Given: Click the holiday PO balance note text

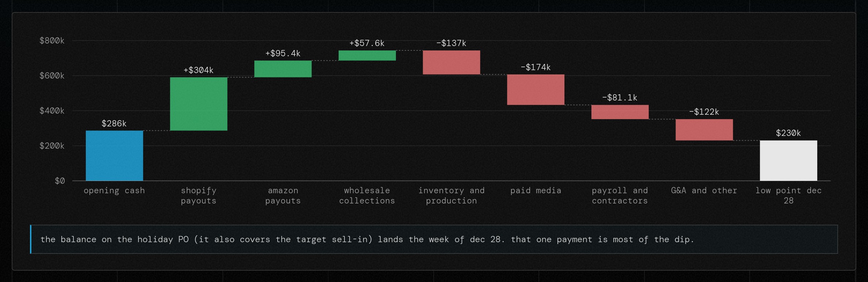Looking at the screenshot, I should pyautogui.click(x=367, y=239).
